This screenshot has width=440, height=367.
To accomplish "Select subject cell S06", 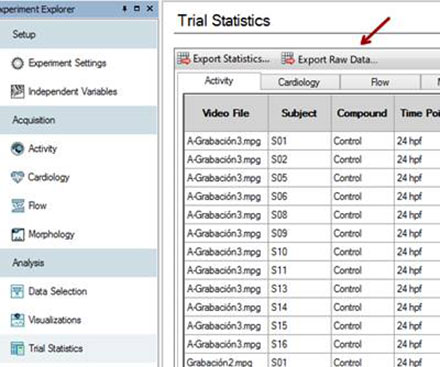I will click(x=299, y=196).
